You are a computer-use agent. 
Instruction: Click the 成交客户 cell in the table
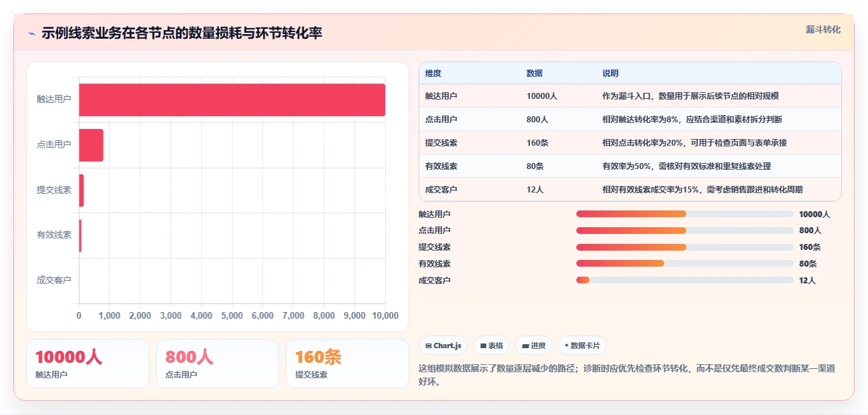[x=441, y=190]
